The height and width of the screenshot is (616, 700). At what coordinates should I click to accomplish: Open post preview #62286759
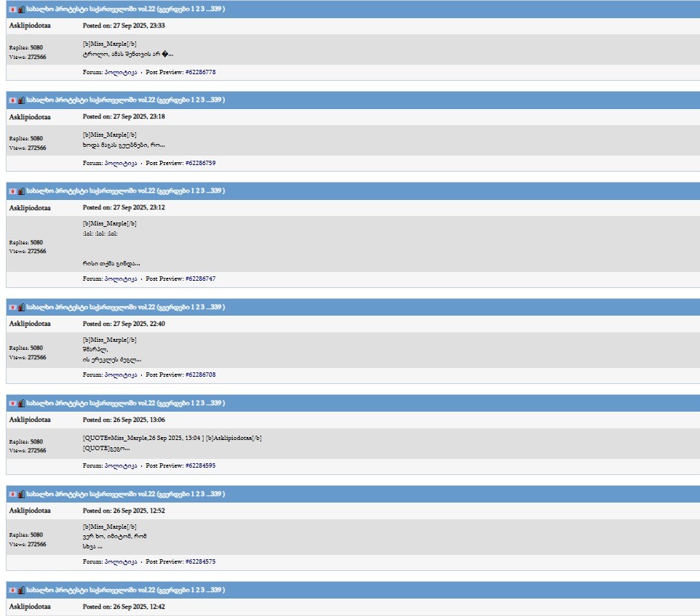200,163
